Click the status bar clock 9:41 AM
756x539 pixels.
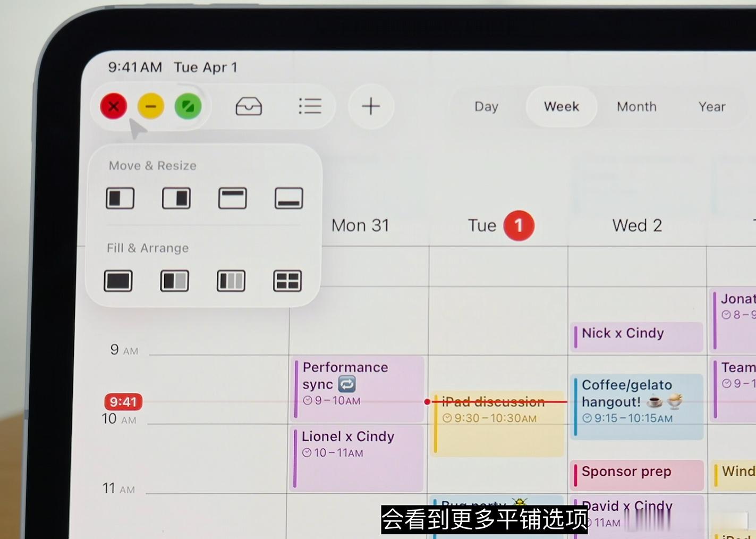(135, 67)
